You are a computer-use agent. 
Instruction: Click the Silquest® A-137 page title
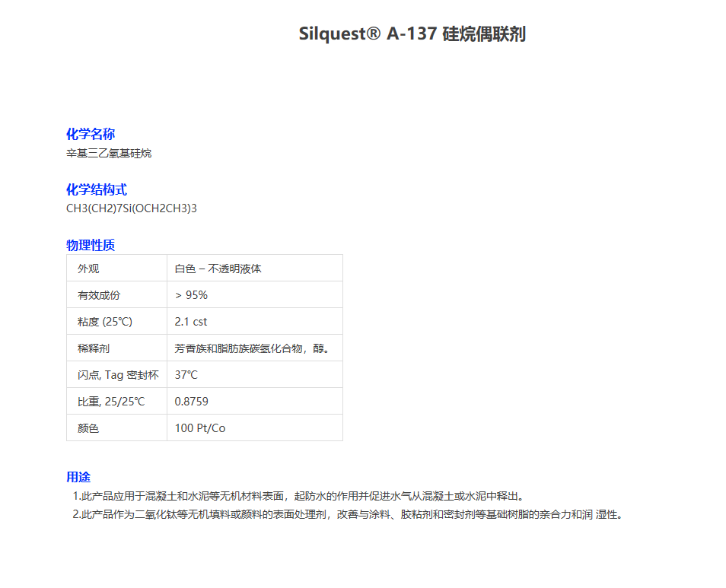point(412,33)
